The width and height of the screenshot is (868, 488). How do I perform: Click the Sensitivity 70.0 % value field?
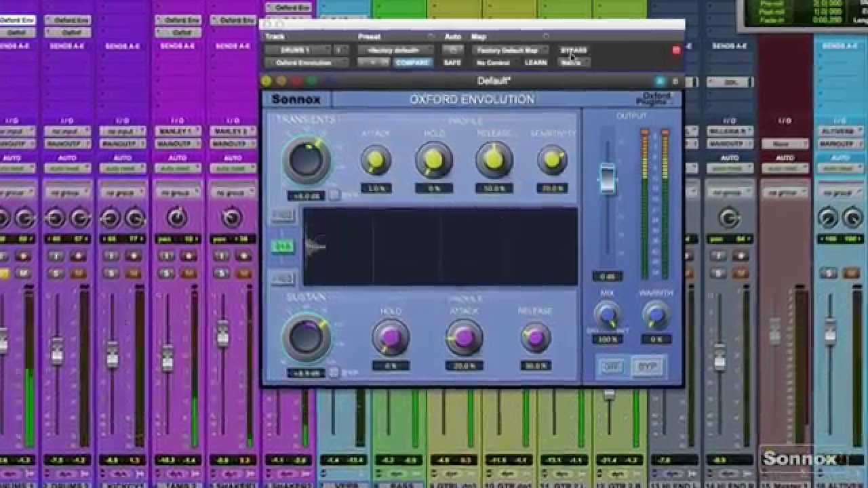(553, 188)
